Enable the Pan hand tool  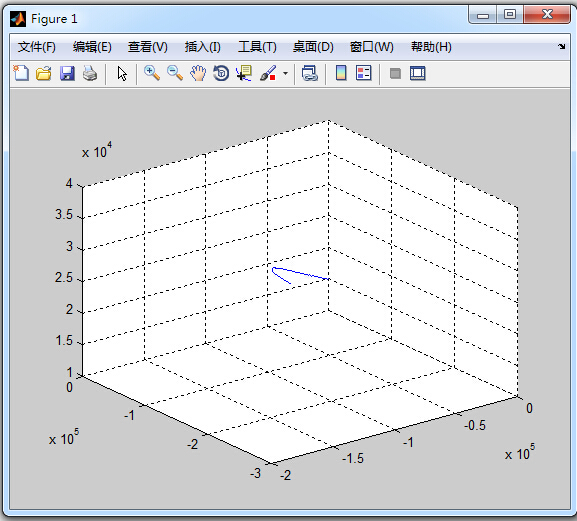click(198, 73)
